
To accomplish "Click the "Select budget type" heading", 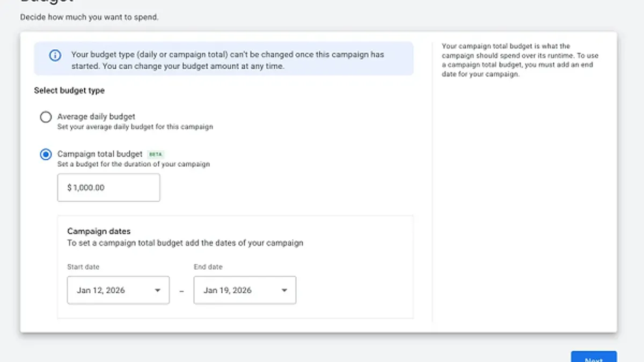I will 69,91.
